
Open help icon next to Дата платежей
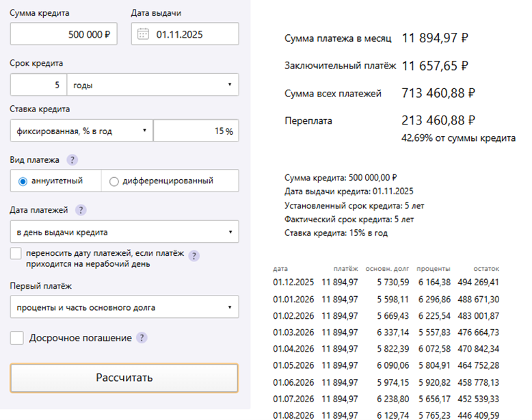tap(81, 210)
